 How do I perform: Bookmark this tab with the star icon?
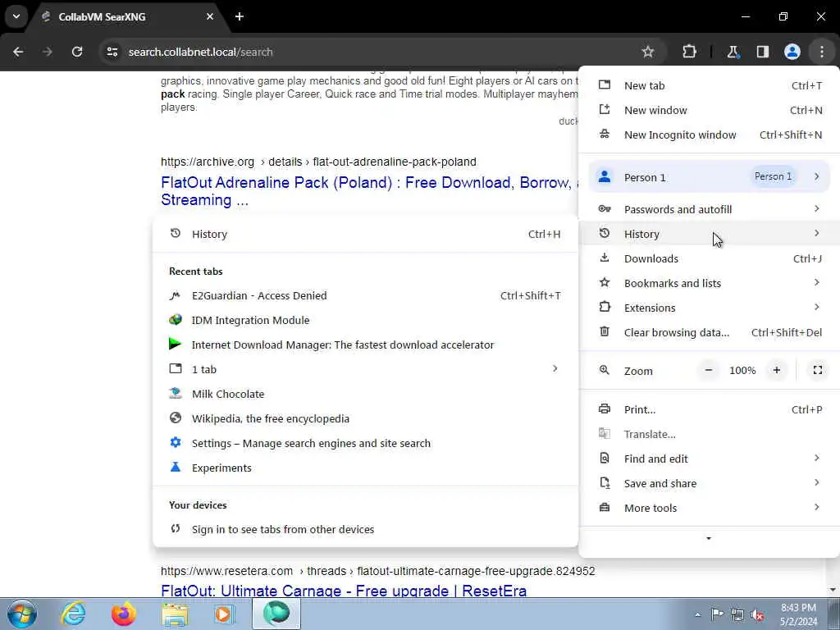(x=648, y=52)
